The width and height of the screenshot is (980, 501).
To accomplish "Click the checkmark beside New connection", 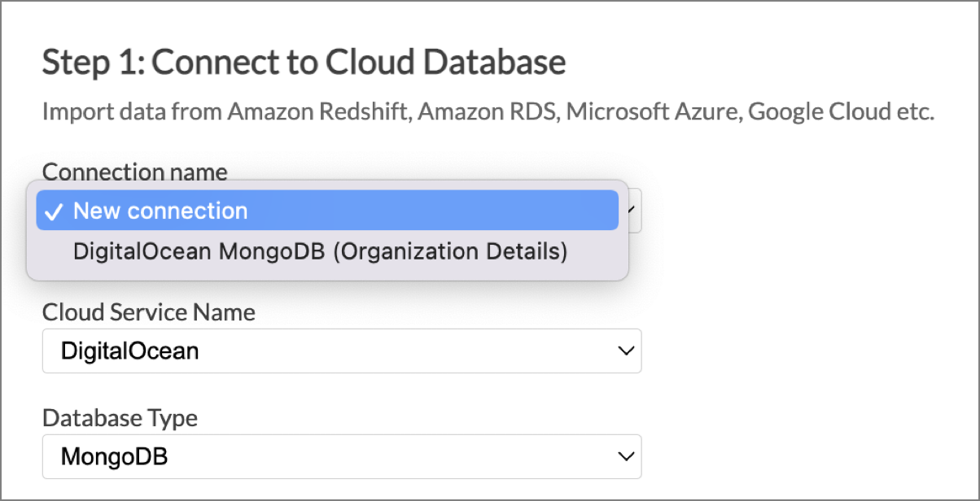I will click(54, 210).
